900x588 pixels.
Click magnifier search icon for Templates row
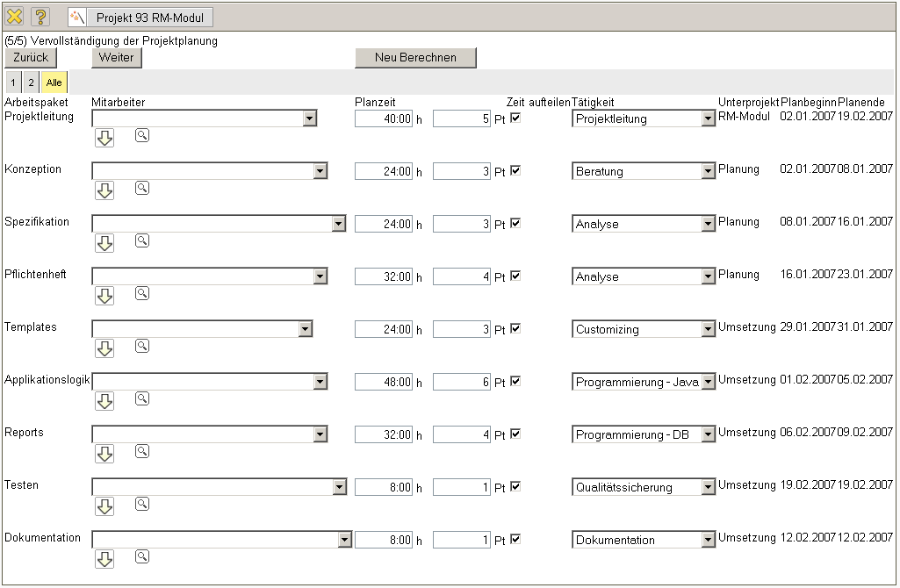pyautogui.click(x=142, y=346)
